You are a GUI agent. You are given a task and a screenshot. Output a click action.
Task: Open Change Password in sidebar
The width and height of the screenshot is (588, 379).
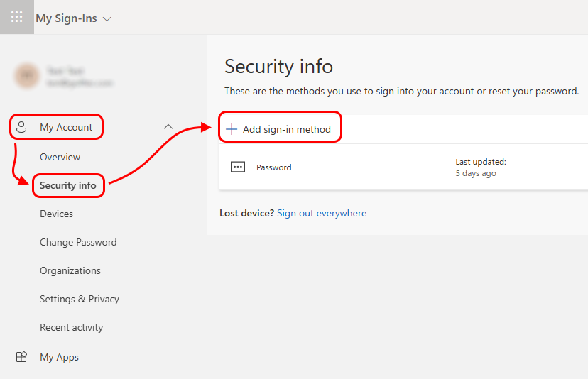[x=78, y=242]
